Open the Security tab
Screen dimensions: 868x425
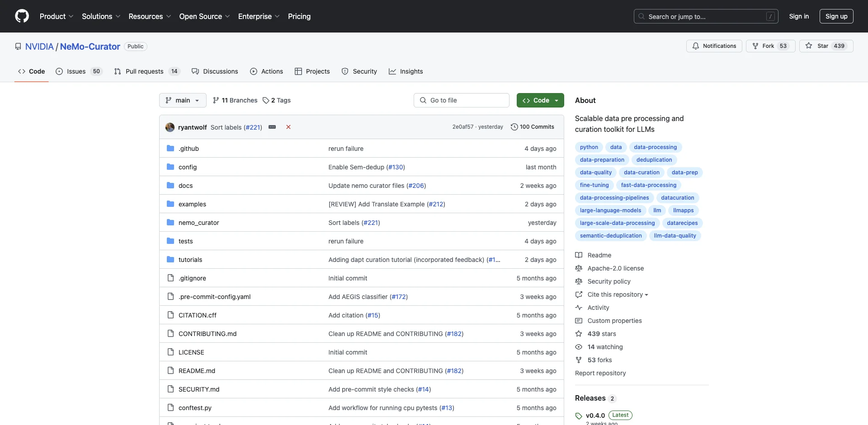click(359, 71)
